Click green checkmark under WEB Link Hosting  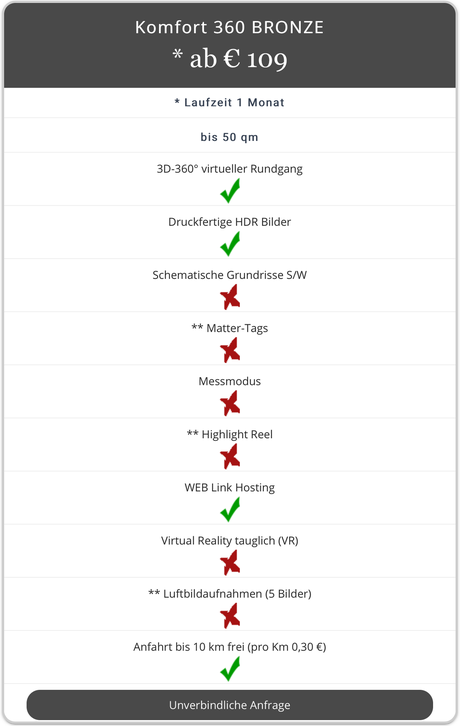(230, 509)
